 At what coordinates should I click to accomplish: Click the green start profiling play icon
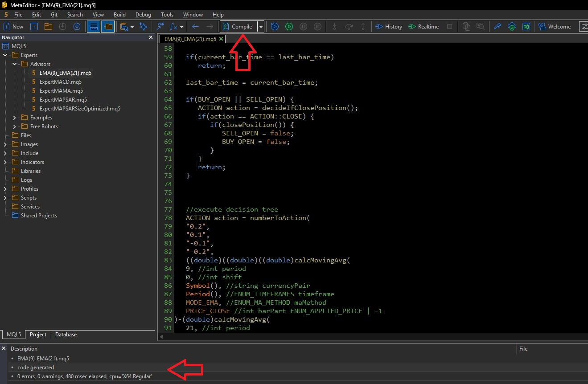tap(289, 27)
